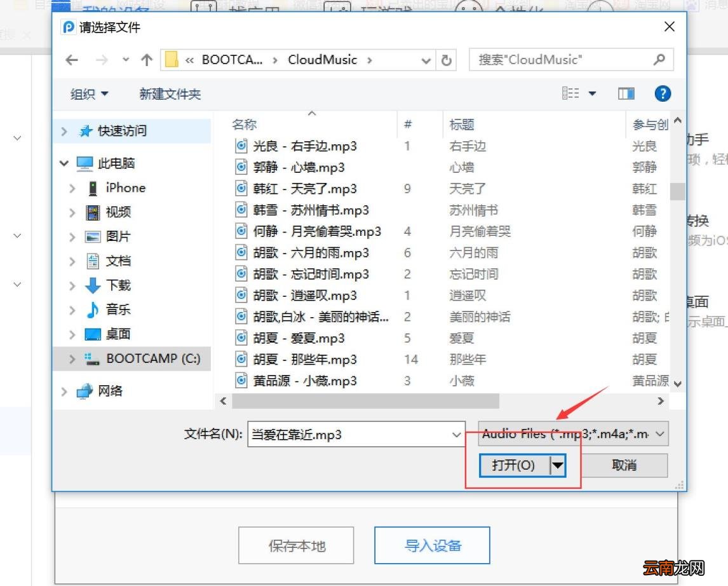Click the 取消 button
The image size is (728, 586).
click(624, 465)
